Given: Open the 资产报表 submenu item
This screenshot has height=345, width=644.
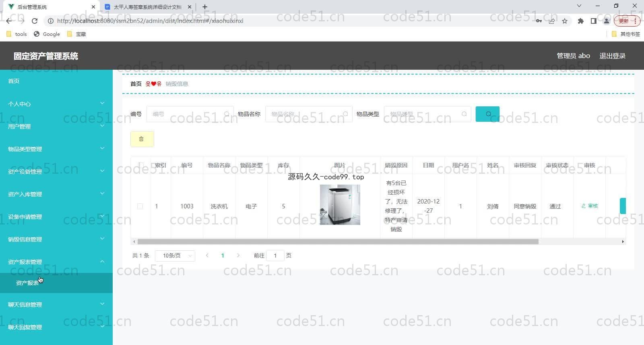Looking at the screenshot, I should [56, 283].
